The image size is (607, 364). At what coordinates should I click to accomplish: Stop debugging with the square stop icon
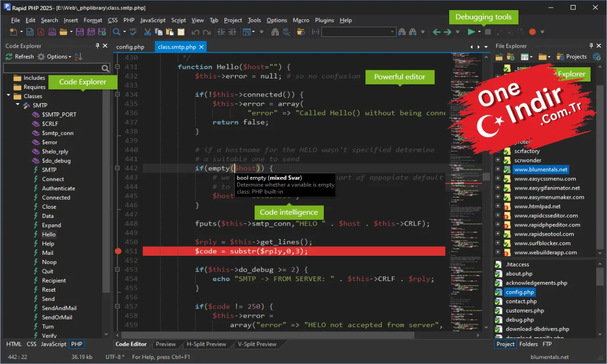click(x=488, y=32)
